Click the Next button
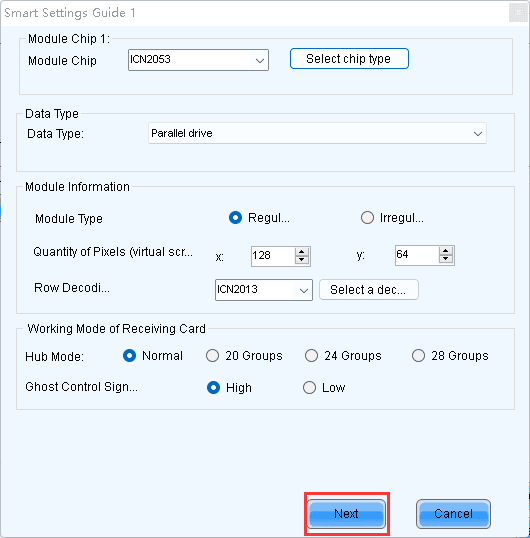This screenshot has height=538, width=530. pyautogui.click(x=346, y=514)
